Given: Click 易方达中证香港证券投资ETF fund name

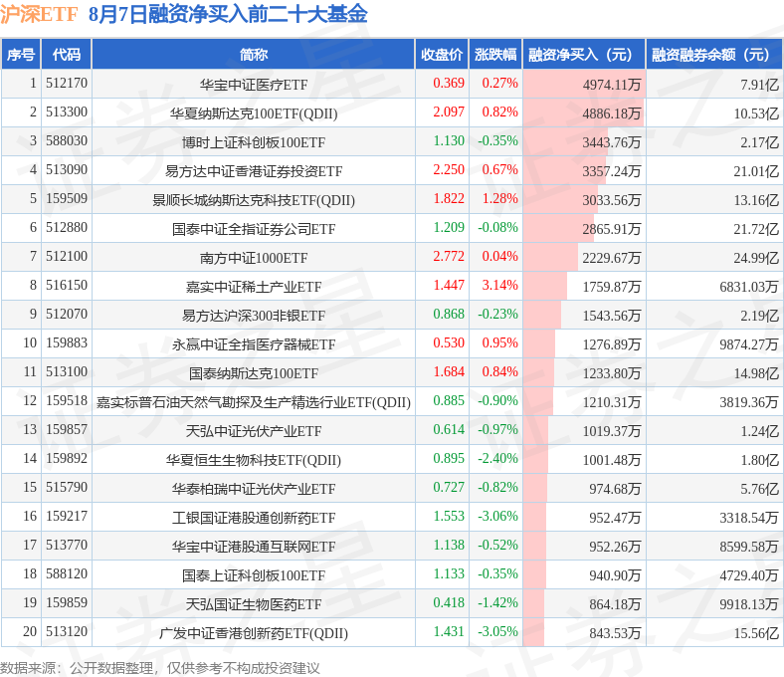Looking at the screenshot, I should click(254, 171).
